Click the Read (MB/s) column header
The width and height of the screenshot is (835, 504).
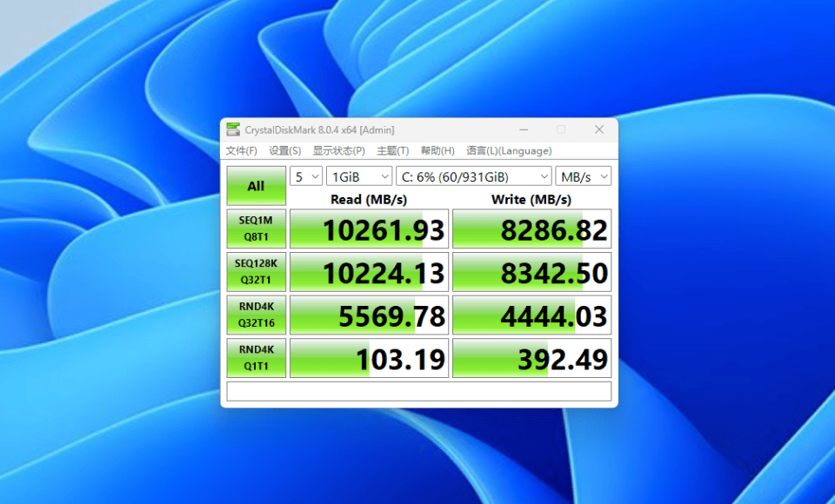pos(369,200)
